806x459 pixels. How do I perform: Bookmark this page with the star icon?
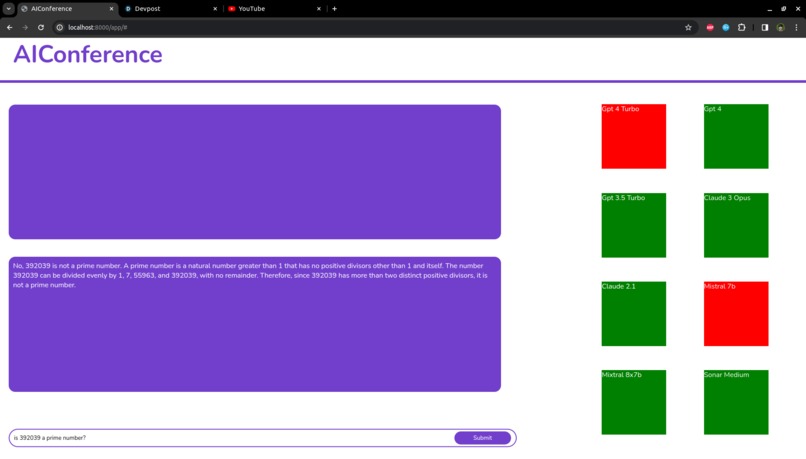[x=688, y=27]
